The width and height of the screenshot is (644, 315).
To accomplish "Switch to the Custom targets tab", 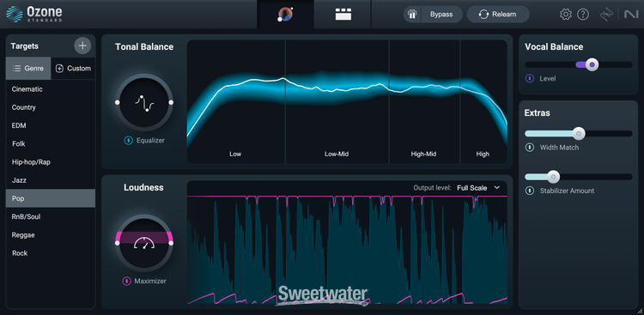I will pos(73,68).
